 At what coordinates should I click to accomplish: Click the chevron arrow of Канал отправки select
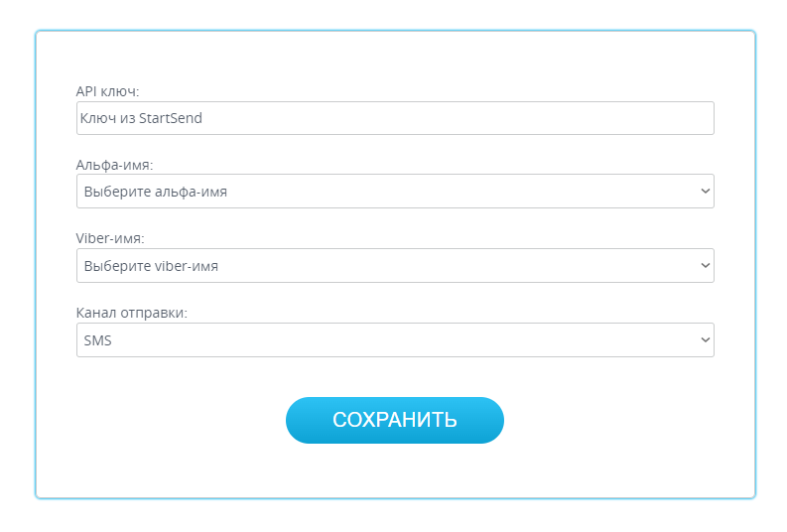(x=705, y=339)
